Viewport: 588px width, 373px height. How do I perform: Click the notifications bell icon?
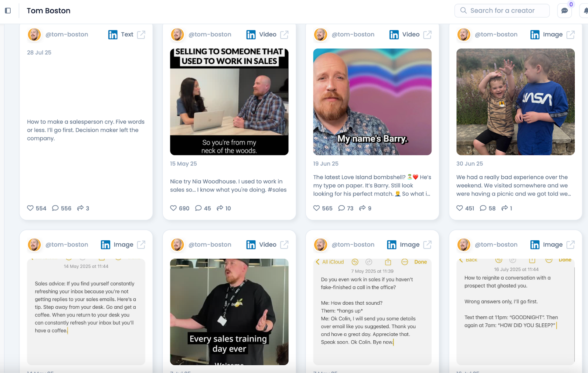click(x=585, y=11)
